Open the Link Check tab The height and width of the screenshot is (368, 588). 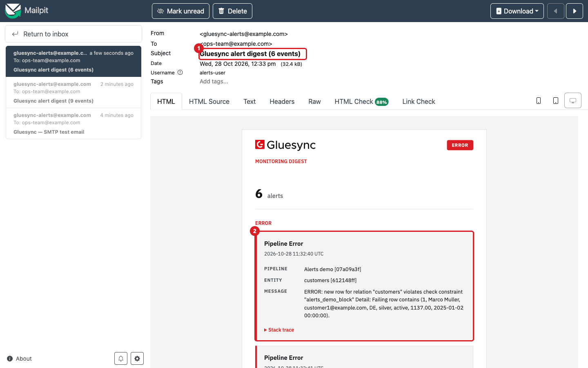tap(419, 101)
